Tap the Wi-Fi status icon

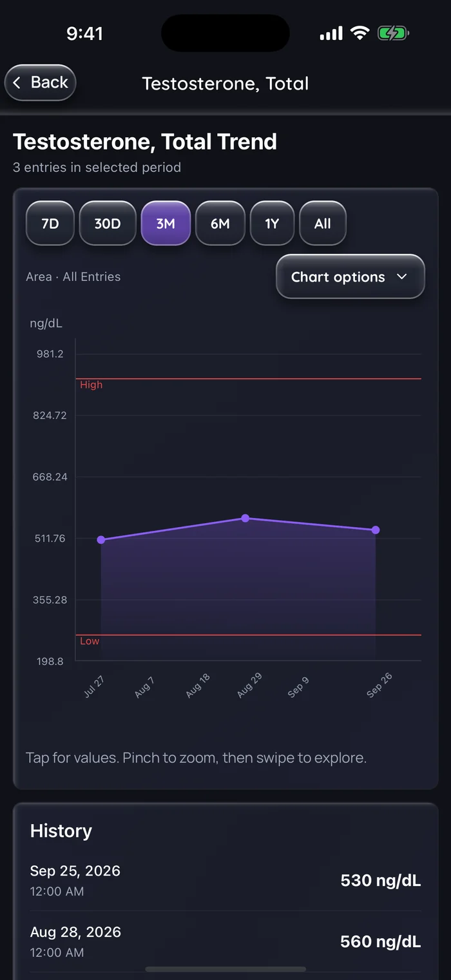tap(360, 34)
